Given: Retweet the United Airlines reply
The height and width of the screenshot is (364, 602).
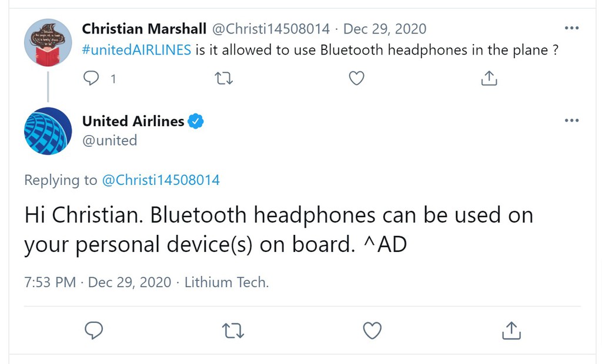Looking at the screenshot, I should click(233, 331).
